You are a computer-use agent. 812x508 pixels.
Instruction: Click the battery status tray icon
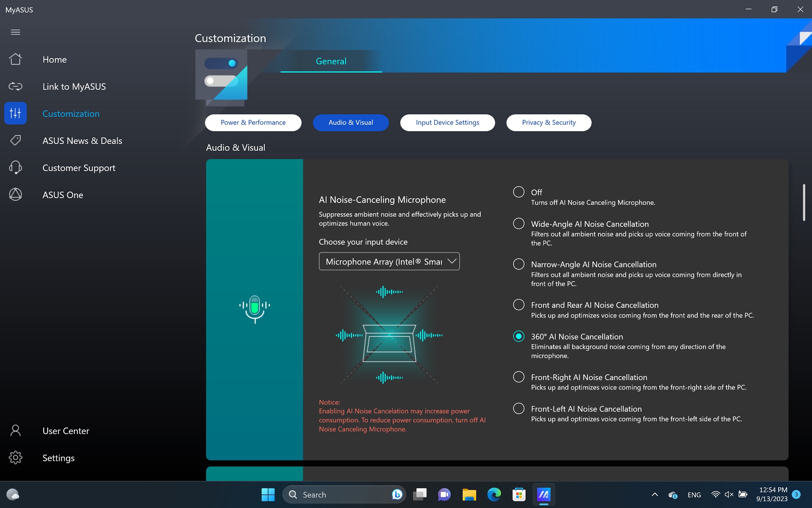pyautogui.click(x=743, y=494)
